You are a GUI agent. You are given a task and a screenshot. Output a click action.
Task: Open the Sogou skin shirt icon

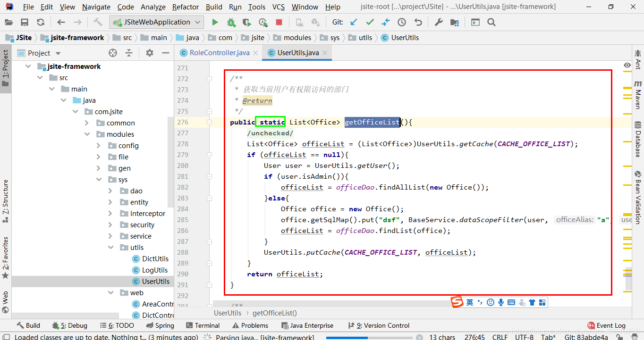tap(532, 302)
